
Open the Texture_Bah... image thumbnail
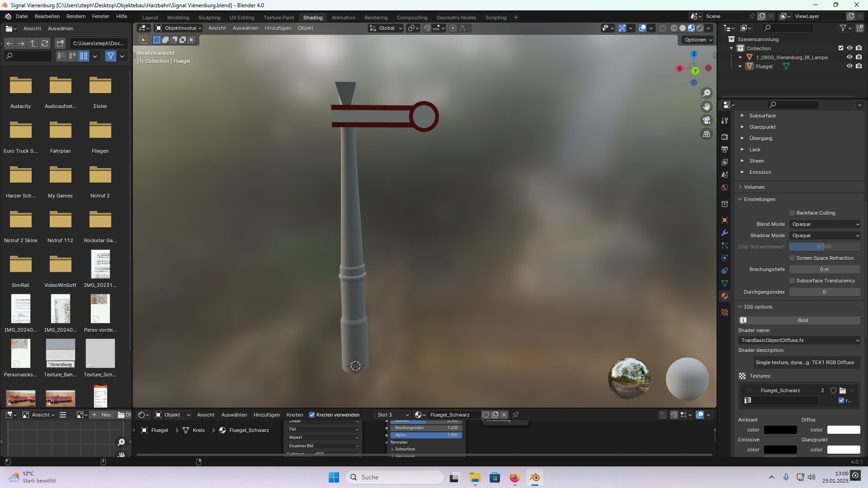(60, 353)
